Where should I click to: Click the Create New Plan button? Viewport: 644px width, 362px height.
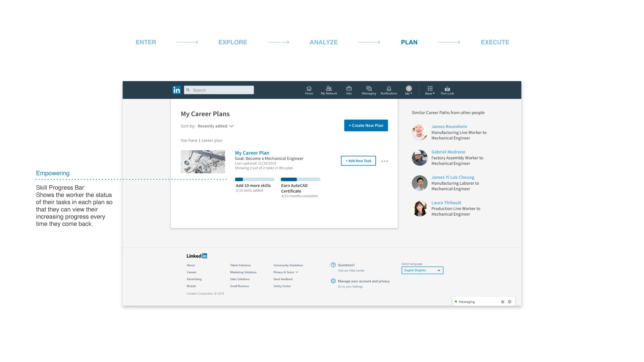click(366, 125)
